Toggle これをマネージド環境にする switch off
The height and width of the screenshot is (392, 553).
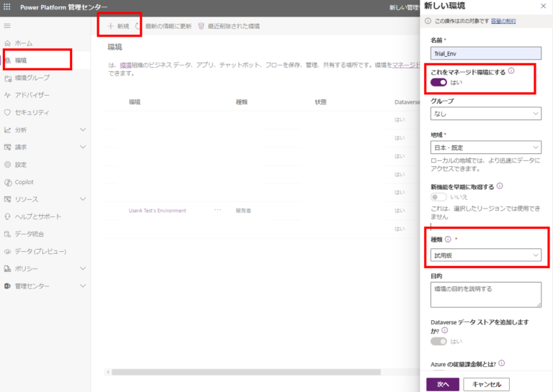coord(439,83)
